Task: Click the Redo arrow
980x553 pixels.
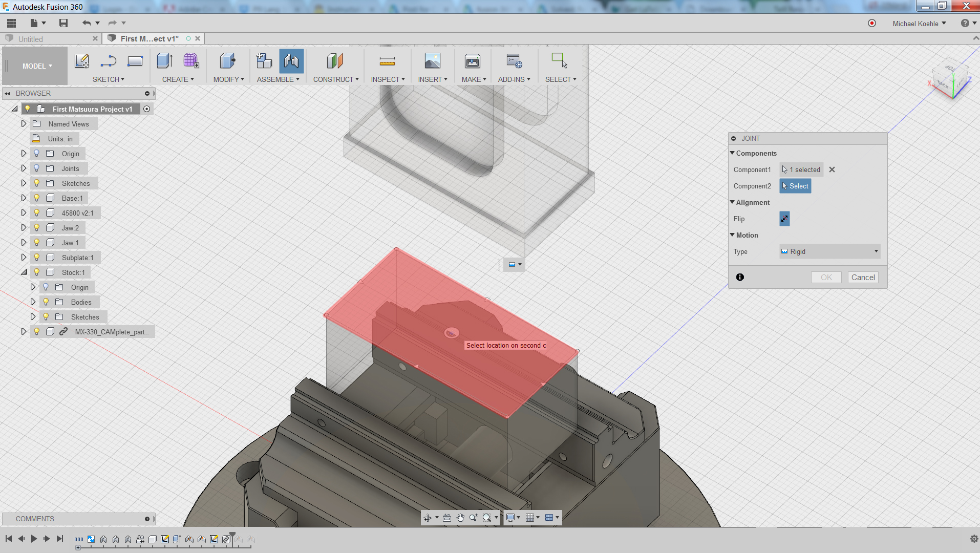Action: [113, 23]
